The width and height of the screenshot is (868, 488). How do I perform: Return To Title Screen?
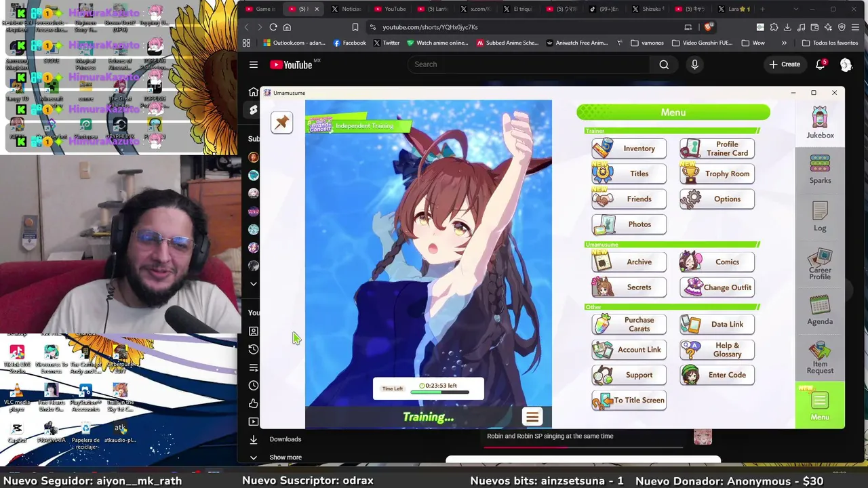(x=629, y=401)
